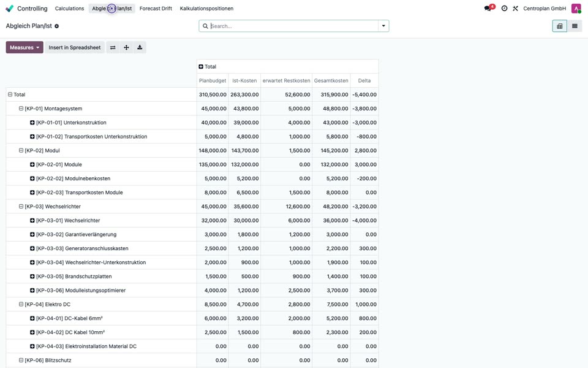Expand the Total column header
The width and height of the screenshot is (588, 368).
click(x=288, y=66)
